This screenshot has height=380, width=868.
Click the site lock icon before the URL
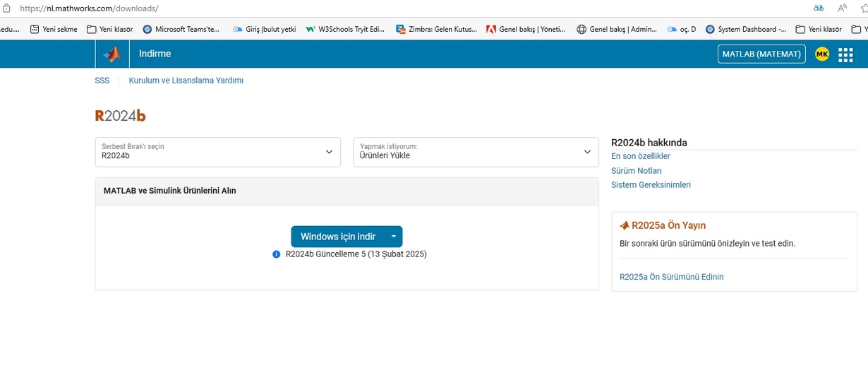(7, 8)
